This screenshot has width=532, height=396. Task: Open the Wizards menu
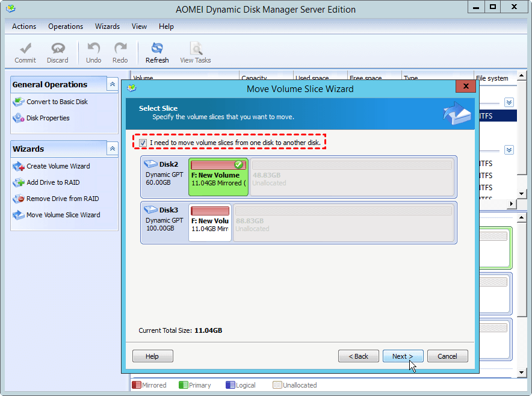pos(107,26)
